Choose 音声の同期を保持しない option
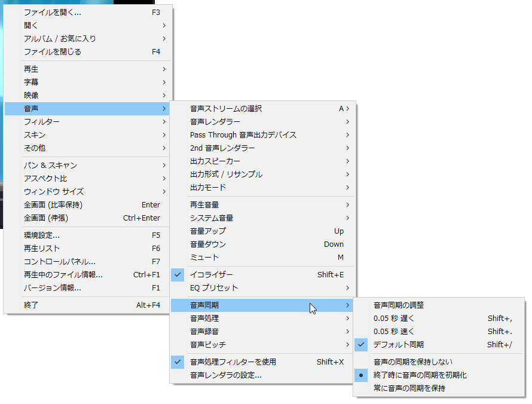This screenshot has height=404, width=532. (x=412, y=362)
